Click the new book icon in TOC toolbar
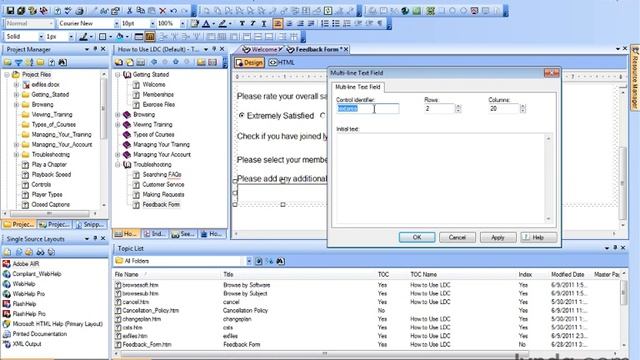Screen dimensions: 640x360 (119, 62)
